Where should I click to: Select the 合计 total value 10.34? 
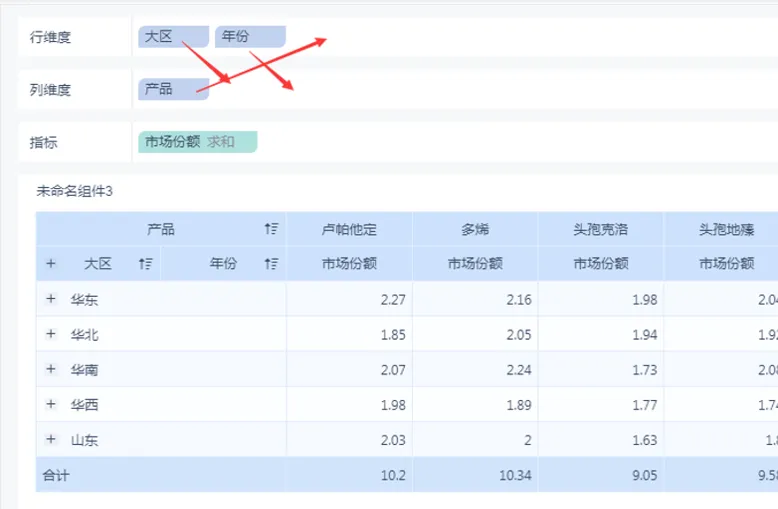[515, 475]
